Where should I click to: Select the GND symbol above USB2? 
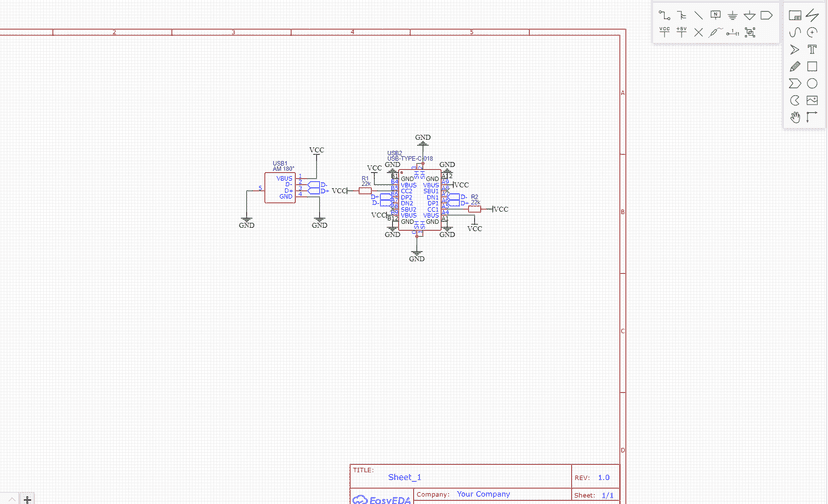422,140
